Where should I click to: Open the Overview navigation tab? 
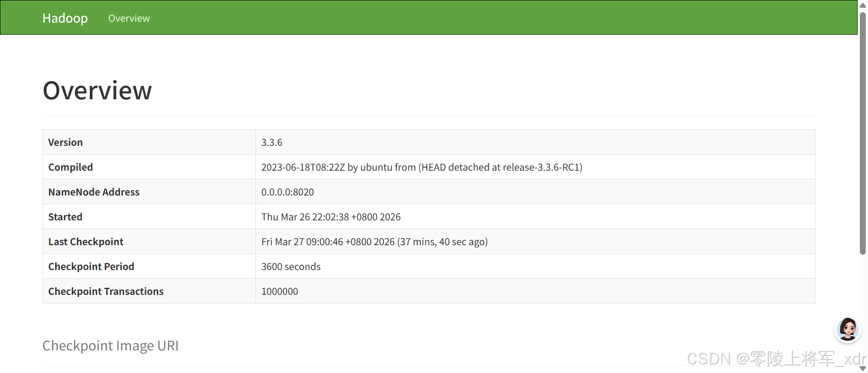click(129, 18)
